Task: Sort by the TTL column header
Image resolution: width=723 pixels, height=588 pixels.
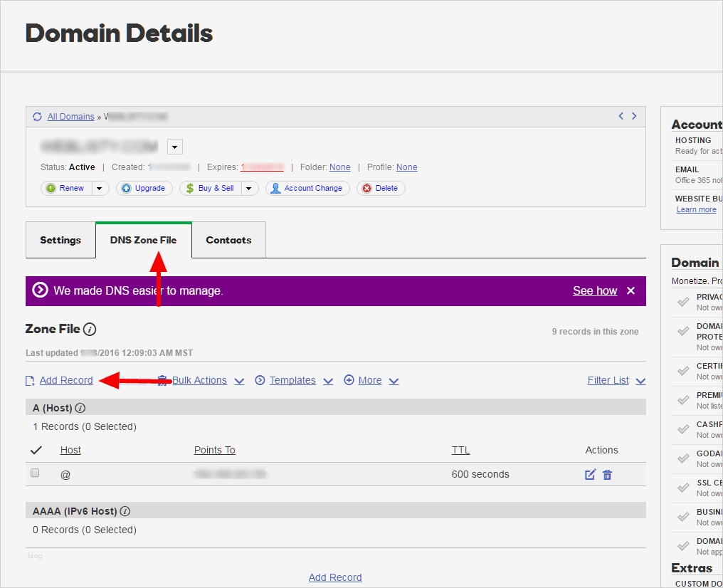Action: click(x=460, y=450)
